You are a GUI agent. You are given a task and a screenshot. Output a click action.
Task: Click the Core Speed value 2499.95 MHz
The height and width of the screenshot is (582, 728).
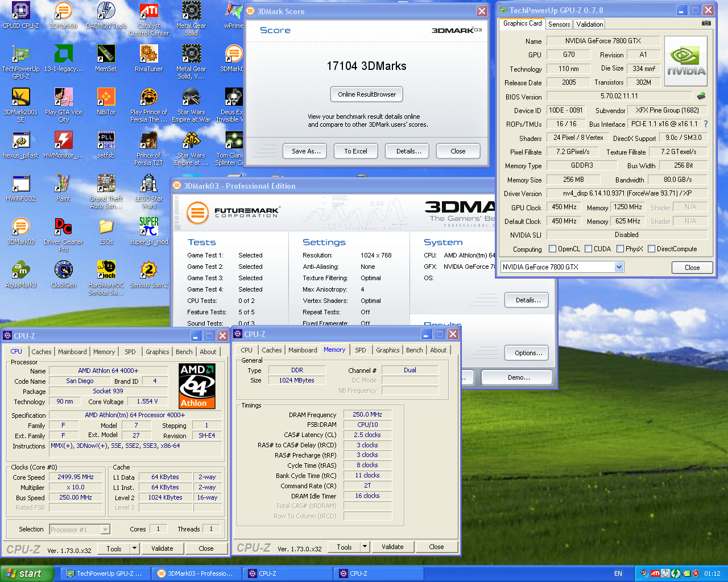point(76,477)
